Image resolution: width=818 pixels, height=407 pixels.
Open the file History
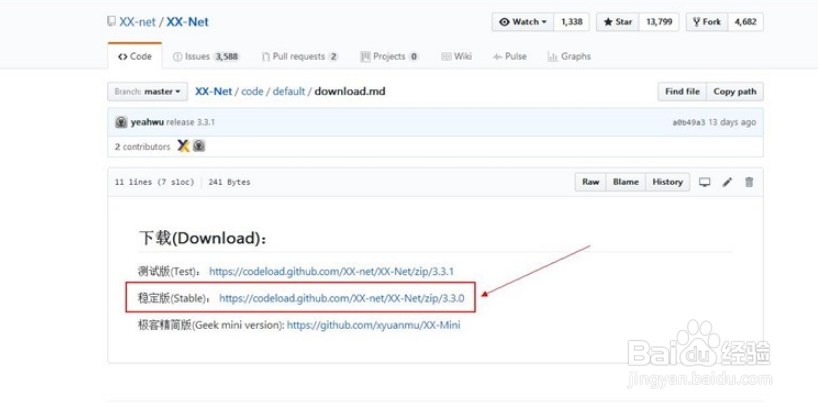pyautogui.click(x=667, y=182)
